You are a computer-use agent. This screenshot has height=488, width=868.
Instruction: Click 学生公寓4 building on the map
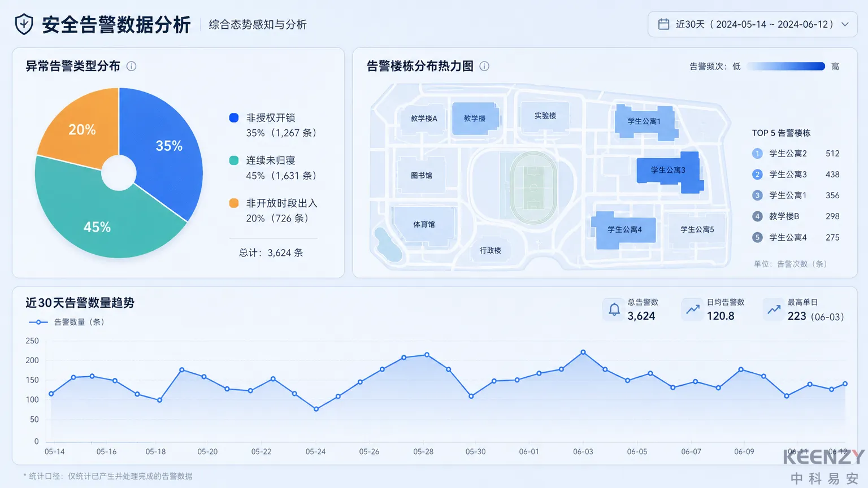(x=624, y=230)
